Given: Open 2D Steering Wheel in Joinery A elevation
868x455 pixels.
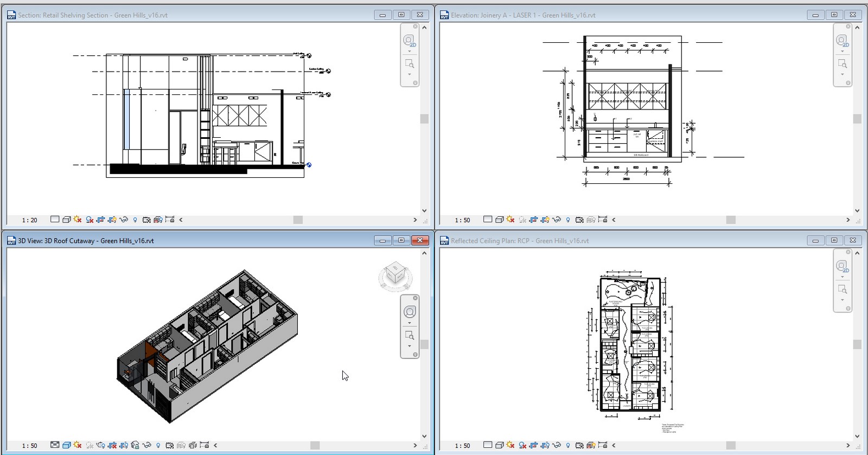Looking at the screenshot, I should coord(843,41).
